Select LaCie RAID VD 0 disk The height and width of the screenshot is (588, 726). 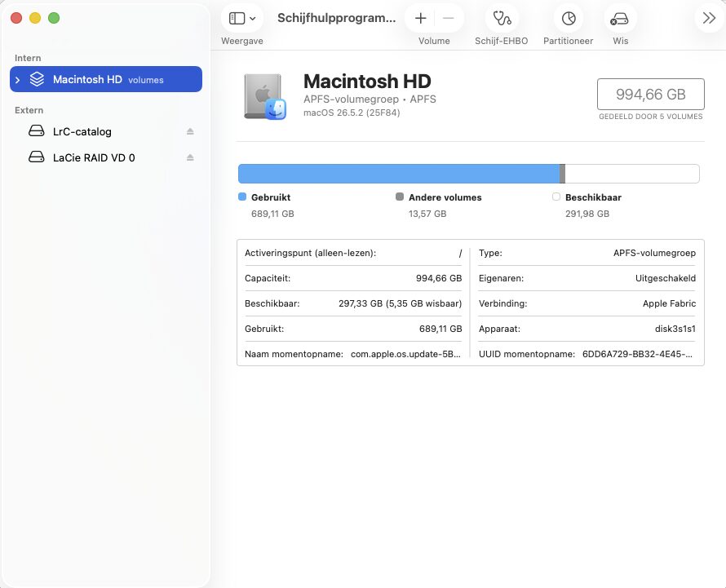[x=106, y=158]
